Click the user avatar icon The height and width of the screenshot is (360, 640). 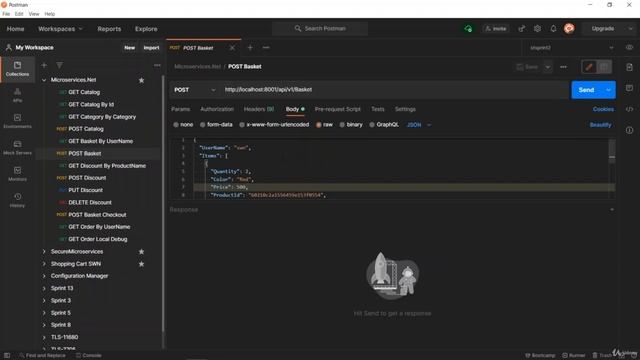coord(569,29)
